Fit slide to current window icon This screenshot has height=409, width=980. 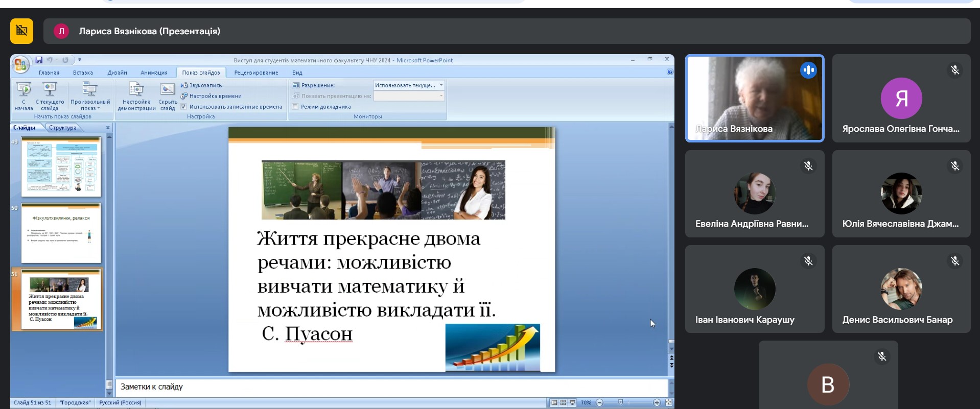(668, 403)
